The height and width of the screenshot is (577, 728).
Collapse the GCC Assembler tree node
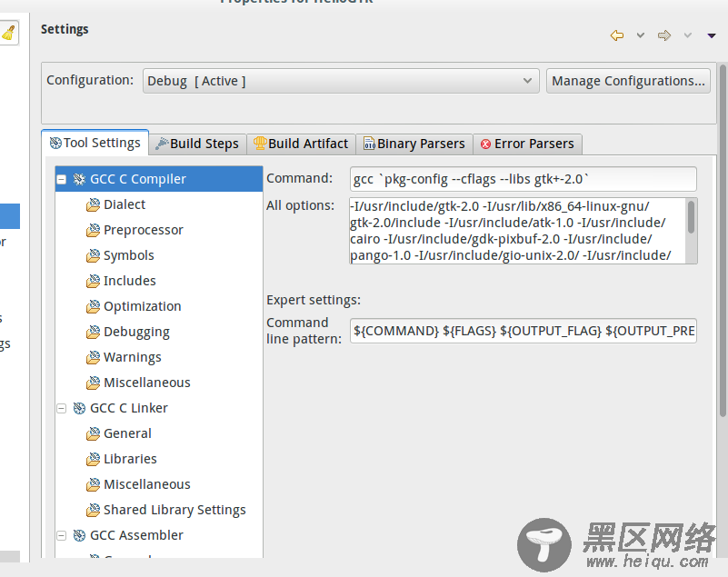[x=61, y=535]
